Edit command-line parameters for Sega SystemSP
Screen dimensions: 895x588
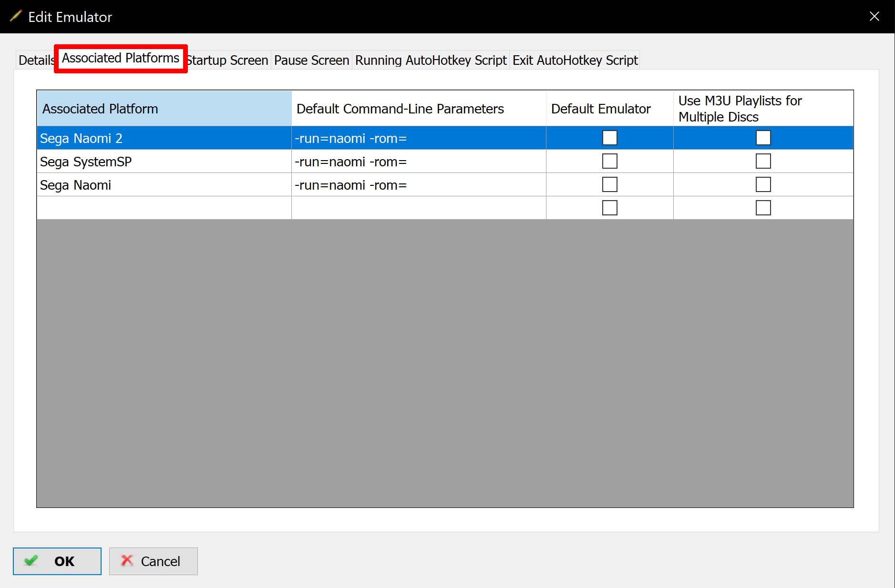pyautogui.click(x=419, y=162)
